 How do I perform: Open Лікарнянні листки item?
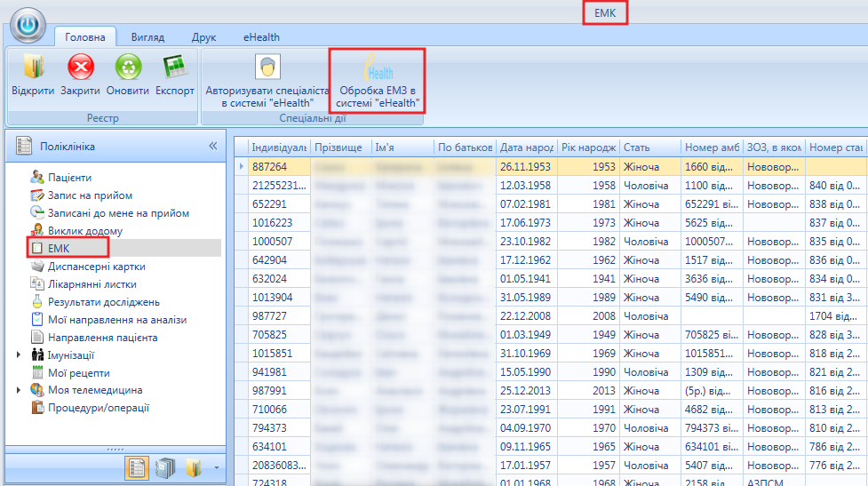pos(92,284)
